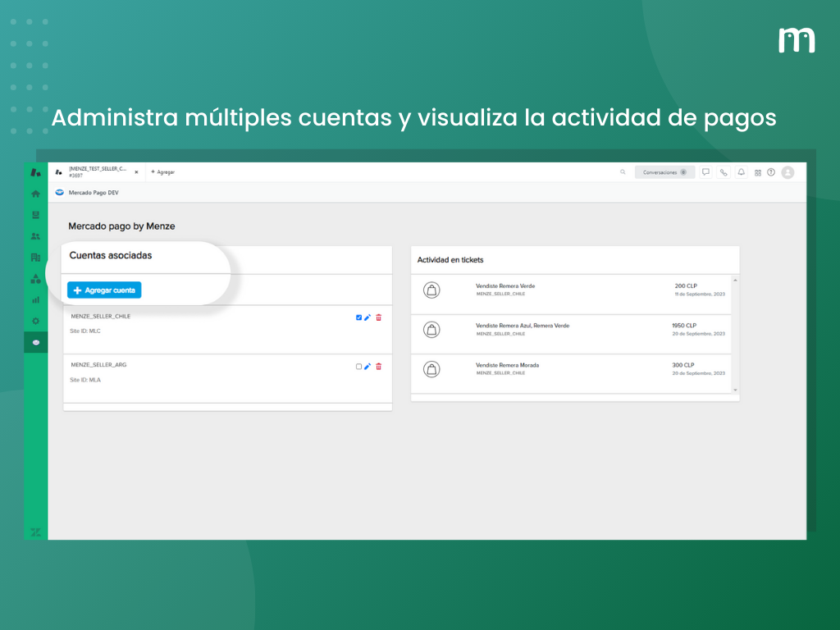Click the 200 CLP amount
Viewport: 840px width, 630px height.
pyautogui.click(x=686, y=286)
